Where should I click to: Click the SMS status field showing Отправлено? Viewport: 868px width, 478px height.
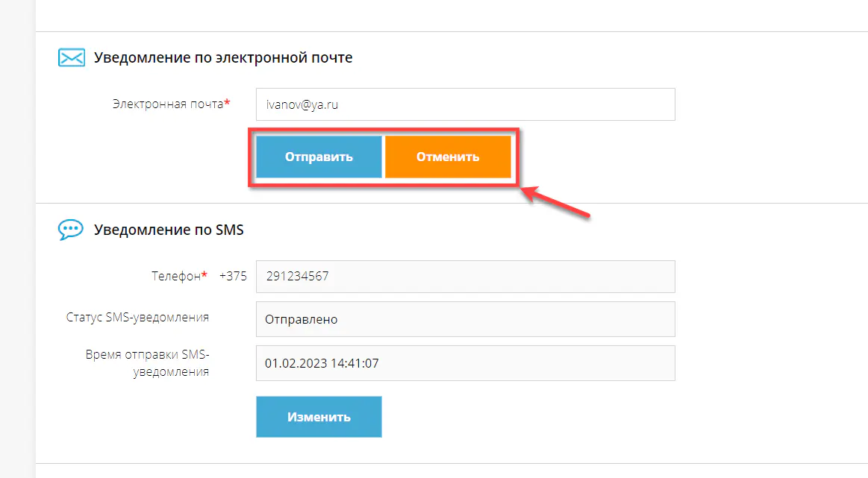465,319
